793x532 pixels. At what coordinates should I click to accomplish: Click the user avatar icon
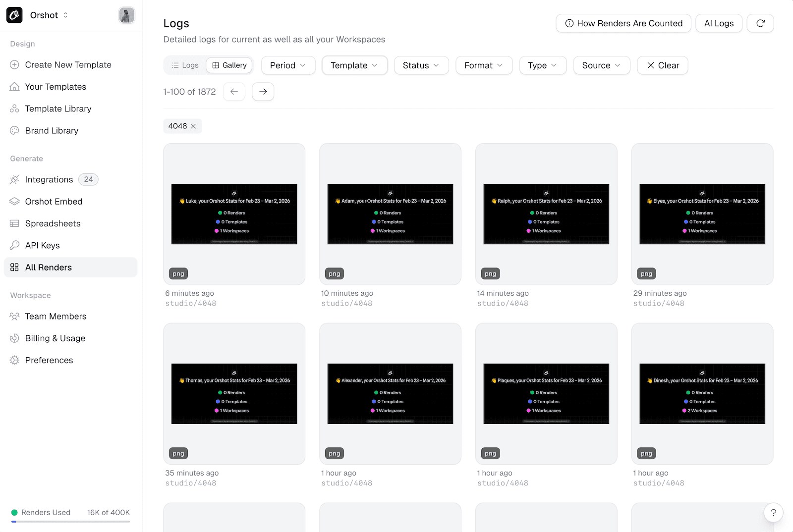[x=127, y=15]
